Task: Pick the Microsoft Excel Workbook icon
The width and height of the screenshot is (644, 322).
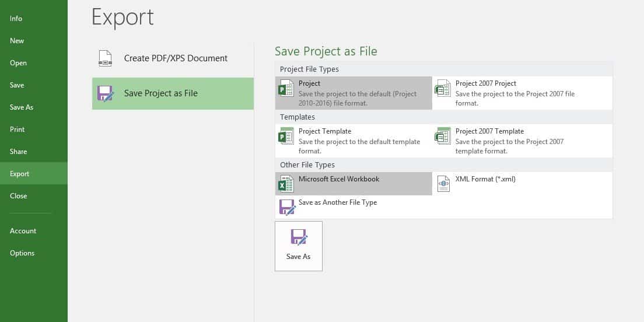Action: click(286, 184)
